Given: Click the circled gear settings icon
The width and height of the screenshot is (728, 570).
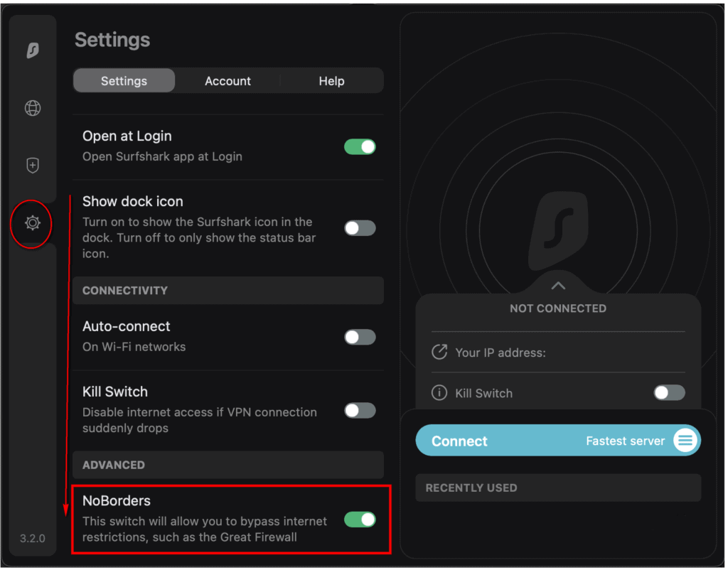Looking at the screenshot, I should tap(31, 223).
